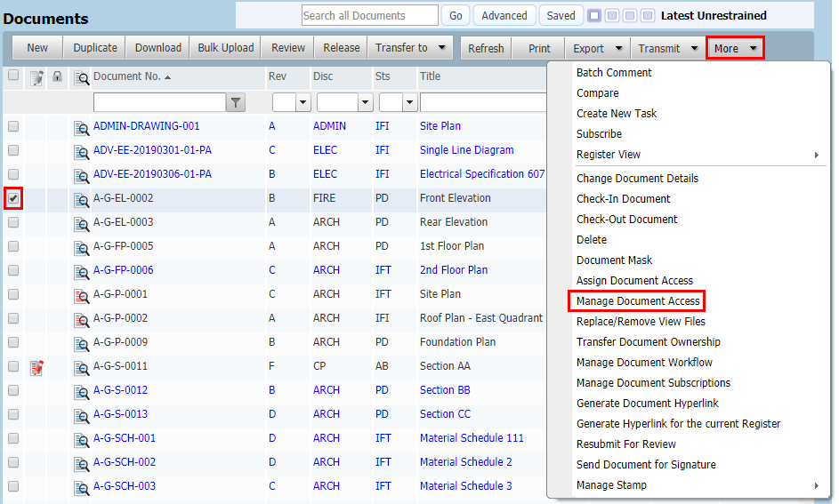Click the lock column header icon

click(57, 77)
